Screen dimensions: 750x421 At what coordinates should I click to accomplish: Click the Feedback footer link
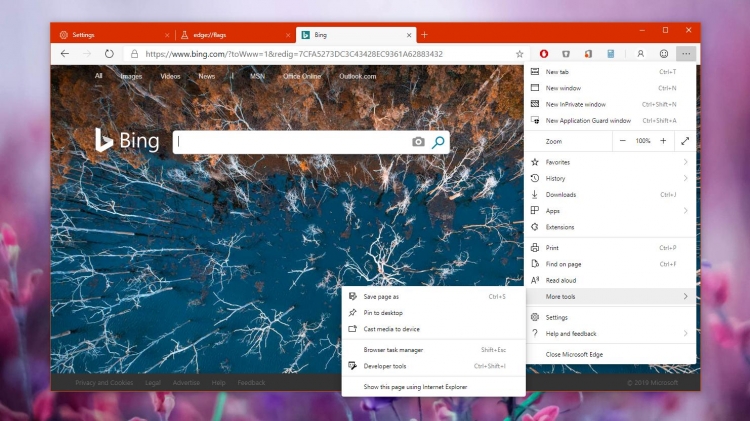[x=251, y=383]
